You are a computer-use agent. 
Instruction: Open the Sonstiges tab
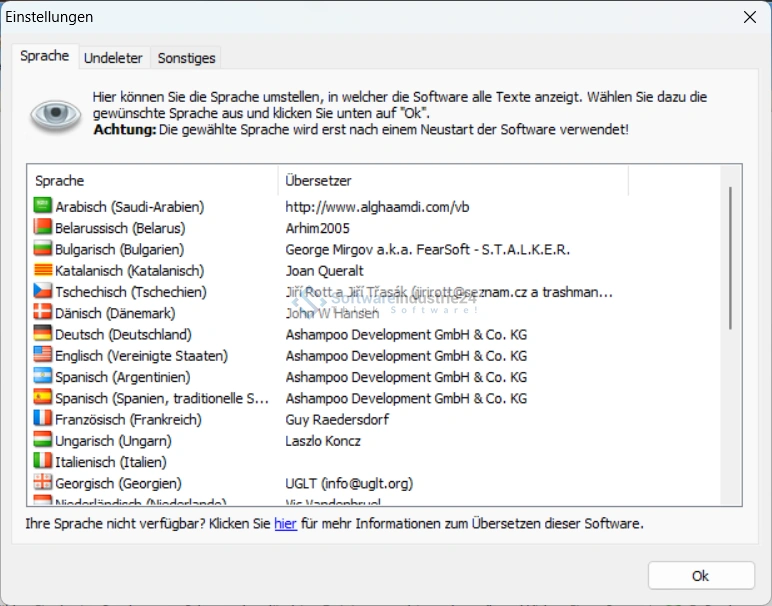[x=186, y=58]
